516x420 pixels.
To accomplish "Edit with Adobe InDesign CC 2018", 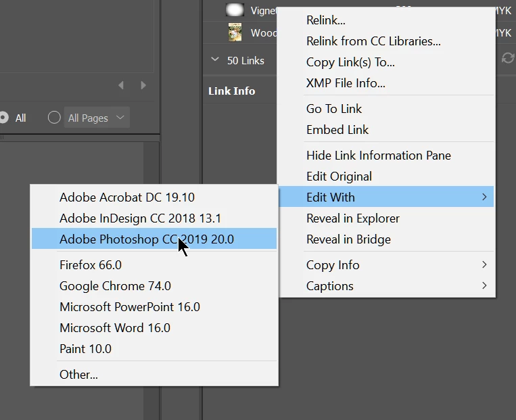I will [x=154, y=218].
